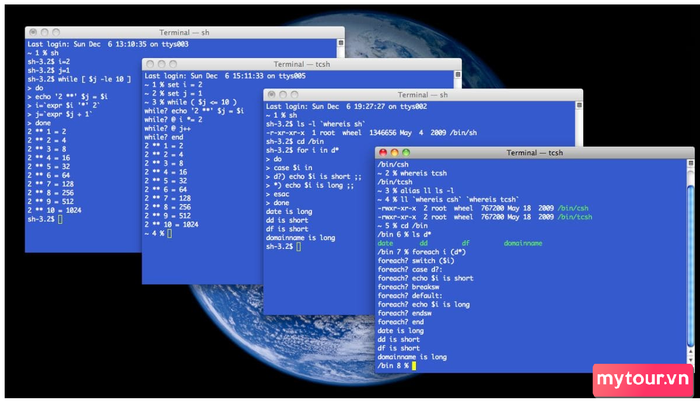Click the green 'date' entry in the ls output

click(x=385, y=243)
